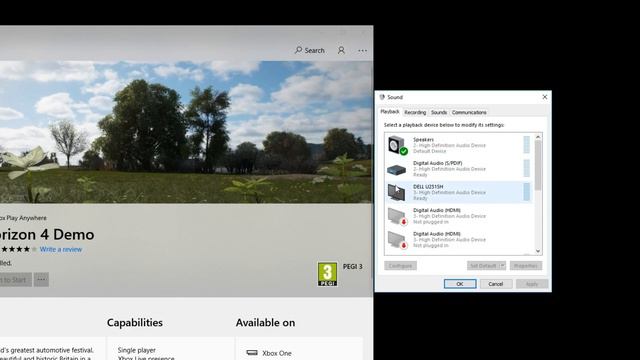
Task: Open the user account icon in Store
Action: point(341,50)
